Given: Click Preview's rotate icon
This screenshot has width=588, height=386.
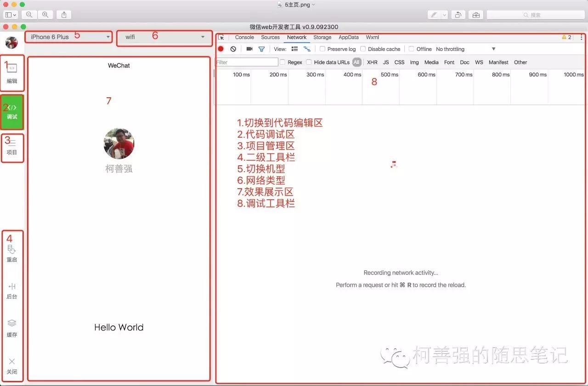Looking at the screenshot, I should click(458, 15).
